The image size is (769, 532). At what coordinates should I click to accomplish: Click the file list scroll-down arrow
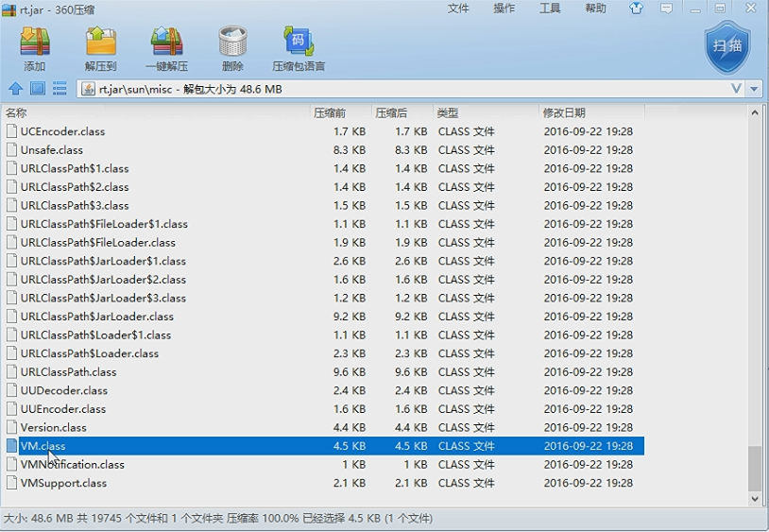[755, 499]
